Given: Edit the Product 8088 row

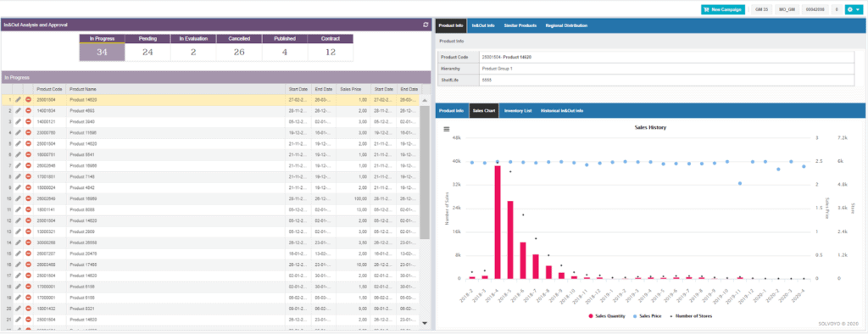Looking at the screenshot, I should (x=19, y=209).
